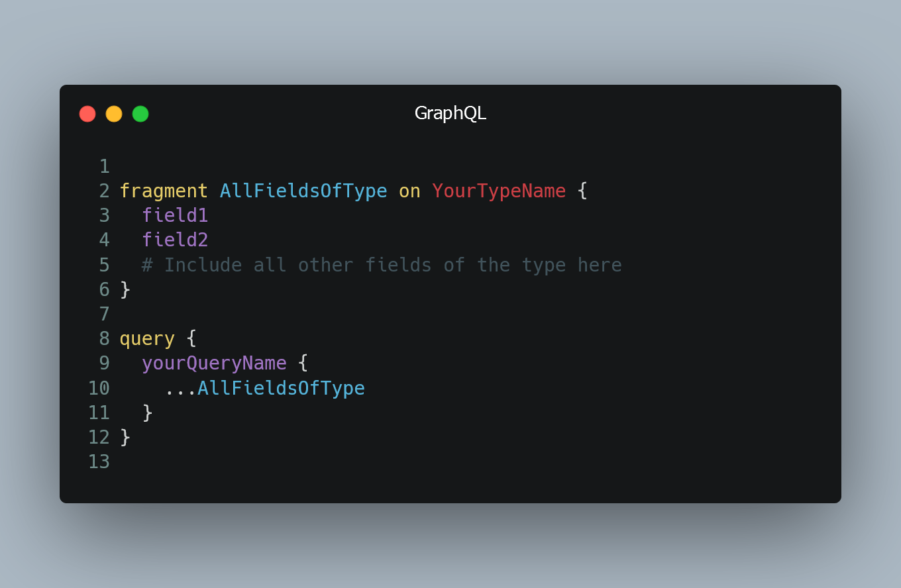The width and height of the screenshot is (901, 588).
Task: Click the '...AllFieldsOfType' spread on line 10
Action: pos(264,388)
